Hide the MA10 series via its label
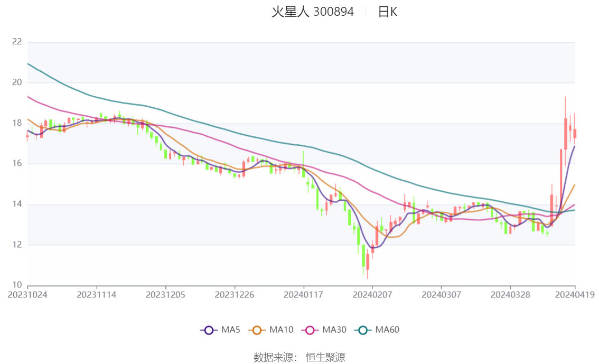The height and width of the screenshot is (364, 599). (281, 330)
